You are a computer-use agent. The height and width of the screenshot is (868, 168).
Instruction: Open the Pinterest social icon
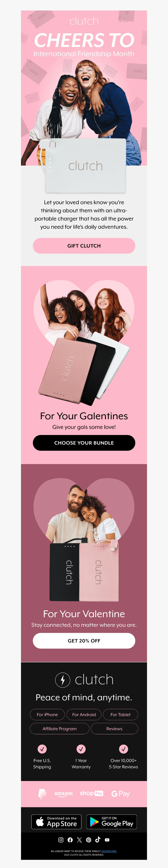89,840
